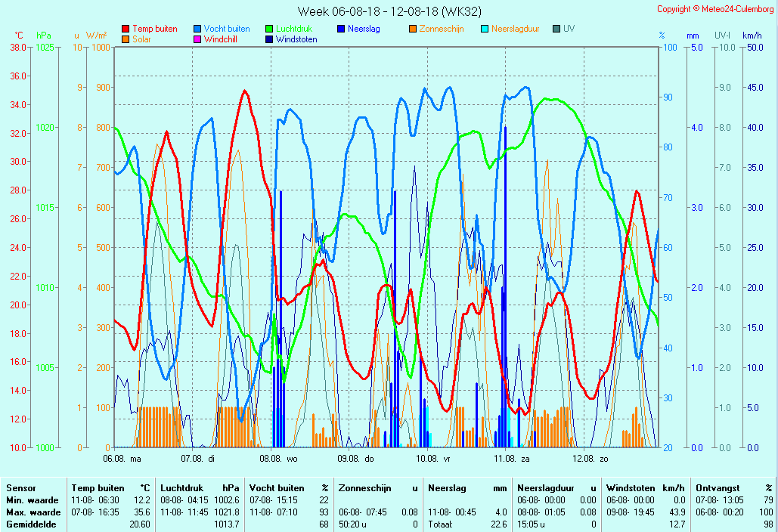Click the Sensor column header in table
Viewport: 778px width, 532px height.
(x=20, y=488)
